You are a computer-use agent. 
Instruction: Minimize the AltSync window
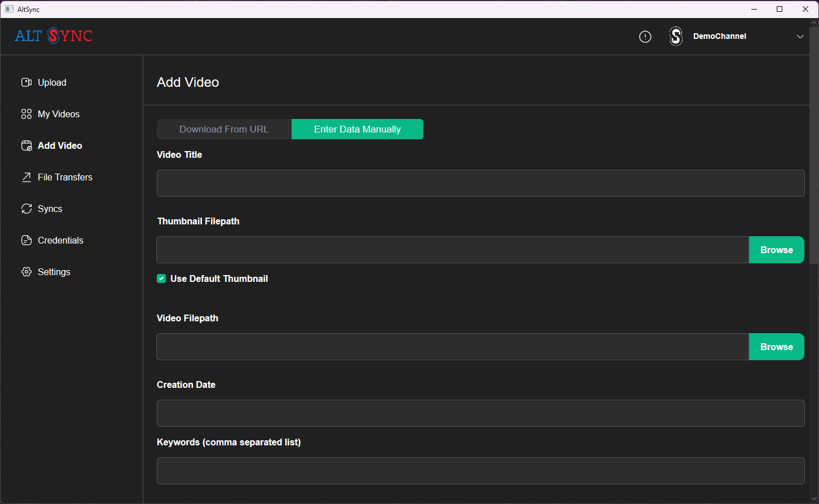tap(754, 9)
